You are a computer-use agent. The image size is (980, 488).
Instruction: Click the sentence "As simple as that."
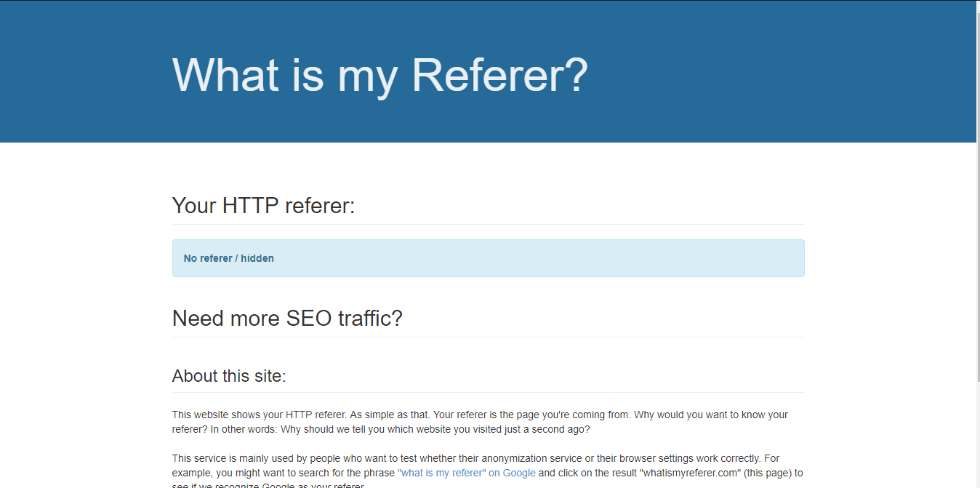[x=389, y=415]
